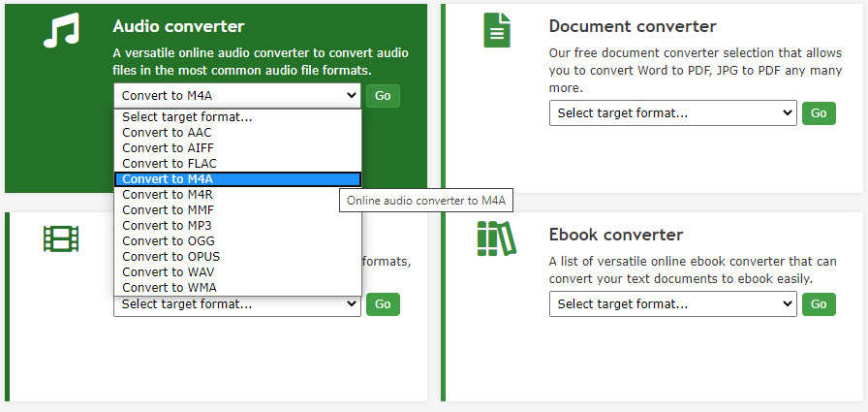Select Convert to WMA option

tap(237, 287)
